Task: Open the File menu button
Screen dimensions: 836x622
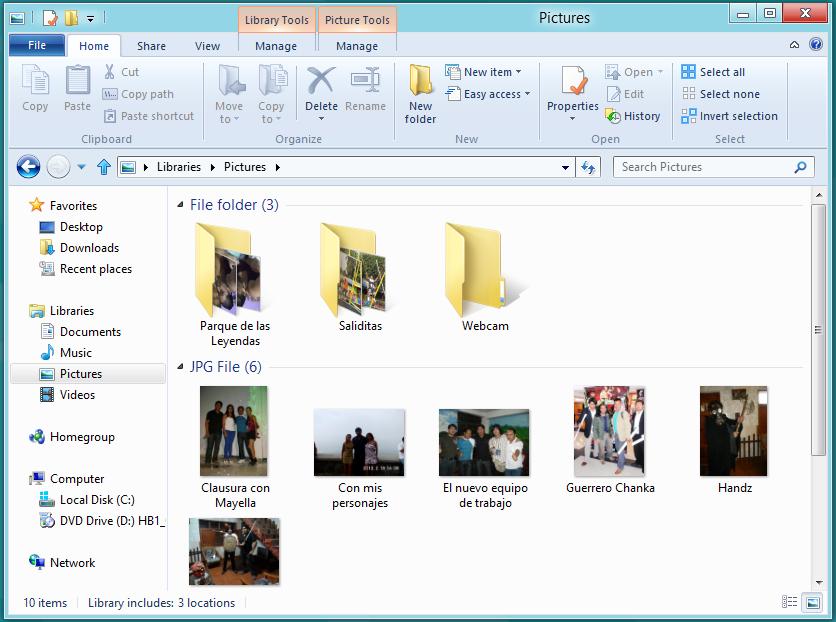Action: click(37, 45)
